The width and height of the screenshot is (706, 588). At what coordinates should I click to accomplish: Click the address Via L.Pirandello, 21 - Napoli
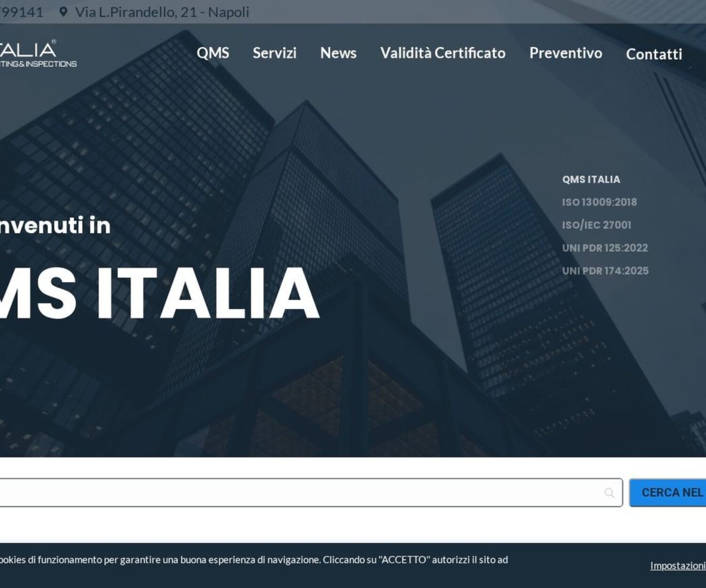click(x=162, y=12)
